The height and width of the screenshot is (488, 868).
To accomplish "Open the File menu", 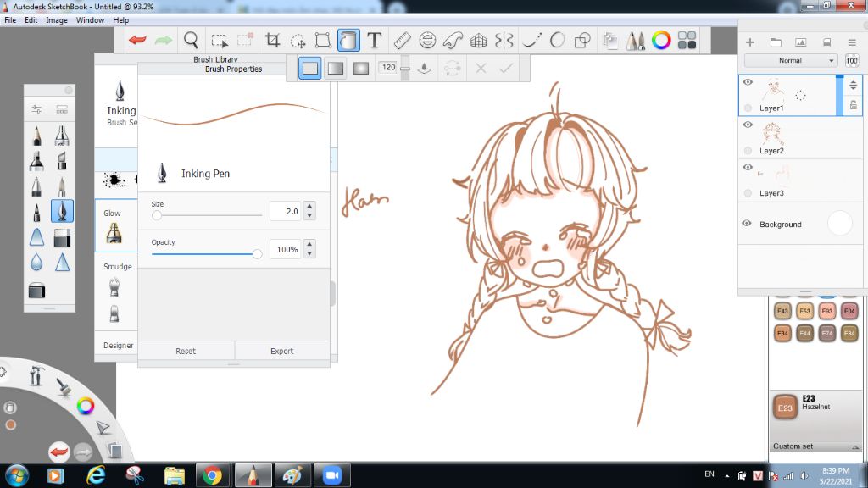I will (10, 20).
